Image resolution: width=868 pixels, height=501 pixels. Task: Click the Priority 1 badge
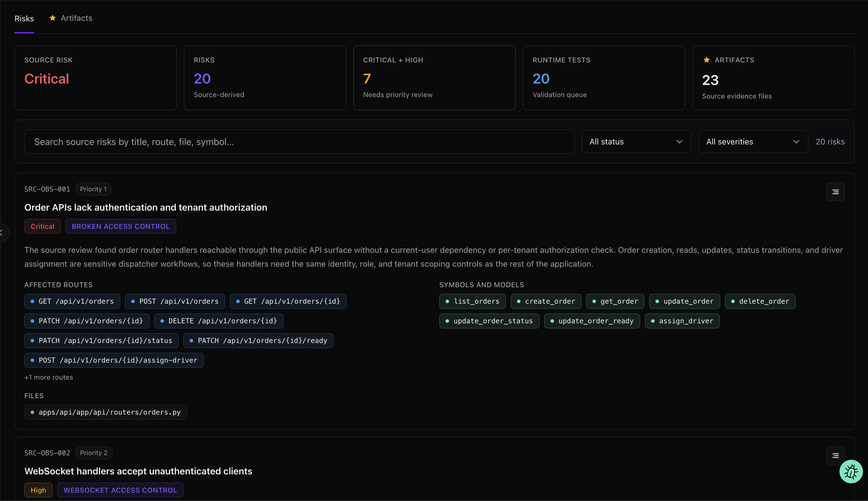point(93,189)
